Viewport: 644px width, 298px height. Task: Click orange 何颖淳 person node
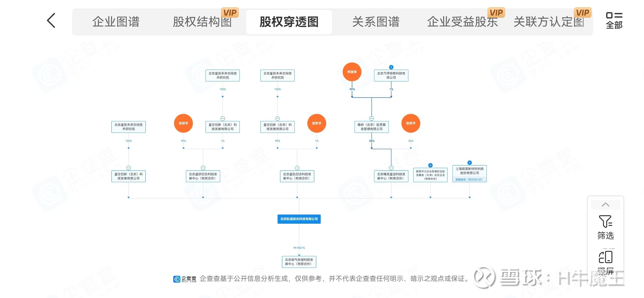[352, 72]
